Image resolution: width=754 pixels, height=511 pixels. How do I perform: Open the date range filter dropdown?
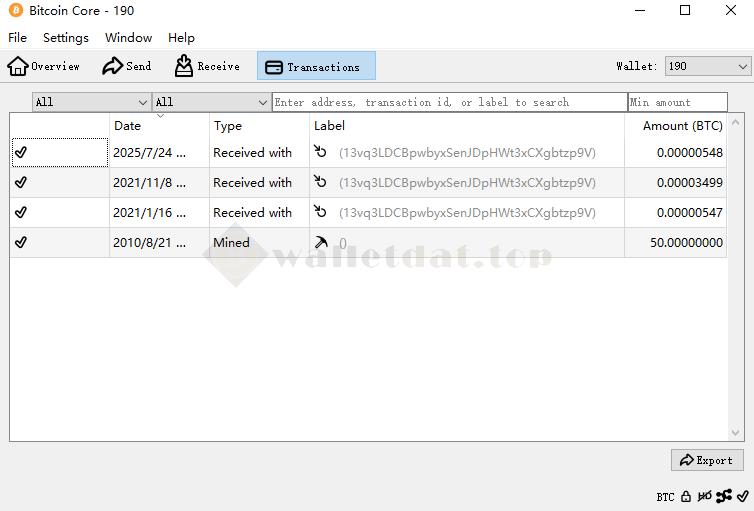point(91,102)
